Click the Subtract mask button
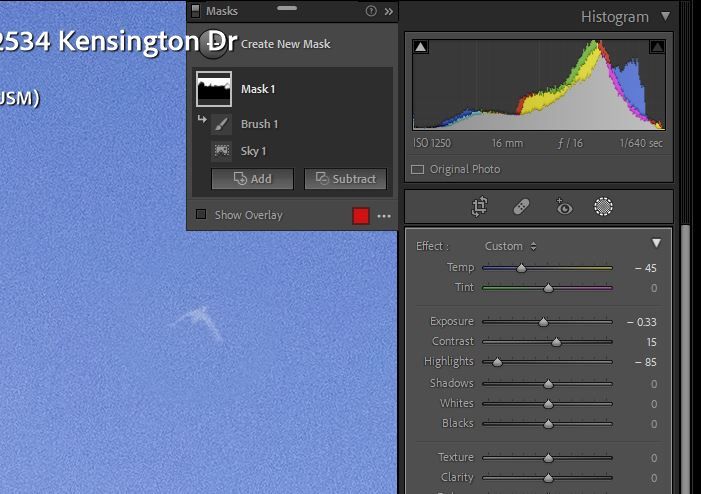Image resolution: width=701 pixels, height=494 pixels. [345, 179]
